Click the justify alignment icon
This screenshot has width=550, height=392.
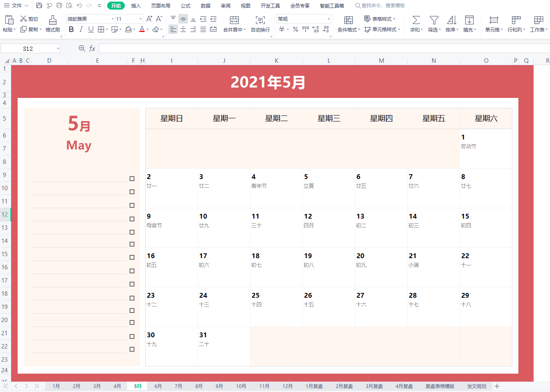(x=203, y=29)
